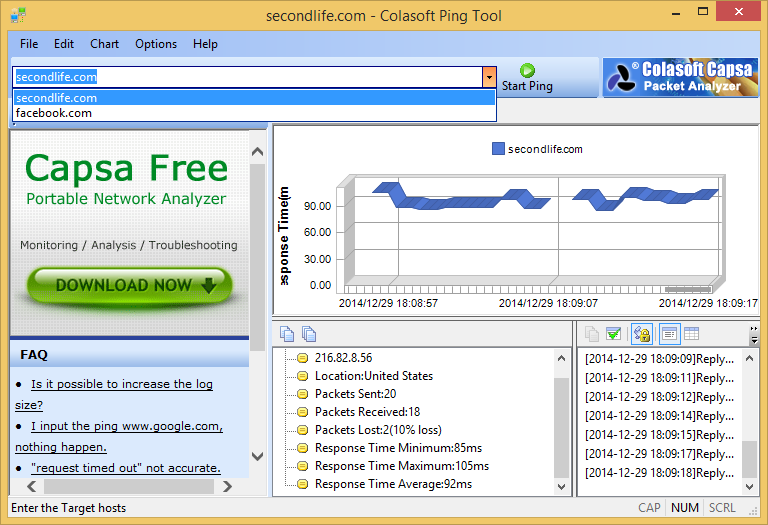The width and height of the screenshot is (768, 525).
Task: Click the Copy icon in the summary pane toolbar
Action: pos(287,334)
